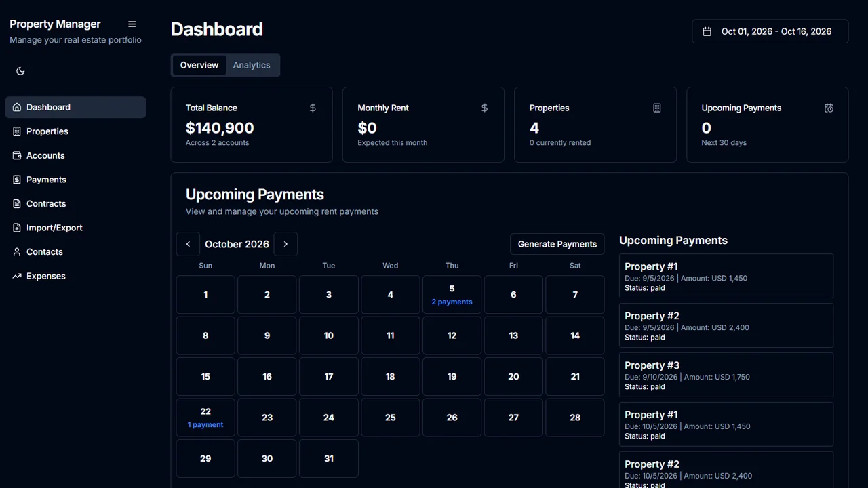The height and width of the screenshot is (488, 868).
Task: Open Property #3 payment due 9/10/2026
Action: pyautogui.click(x=726, y=375)
